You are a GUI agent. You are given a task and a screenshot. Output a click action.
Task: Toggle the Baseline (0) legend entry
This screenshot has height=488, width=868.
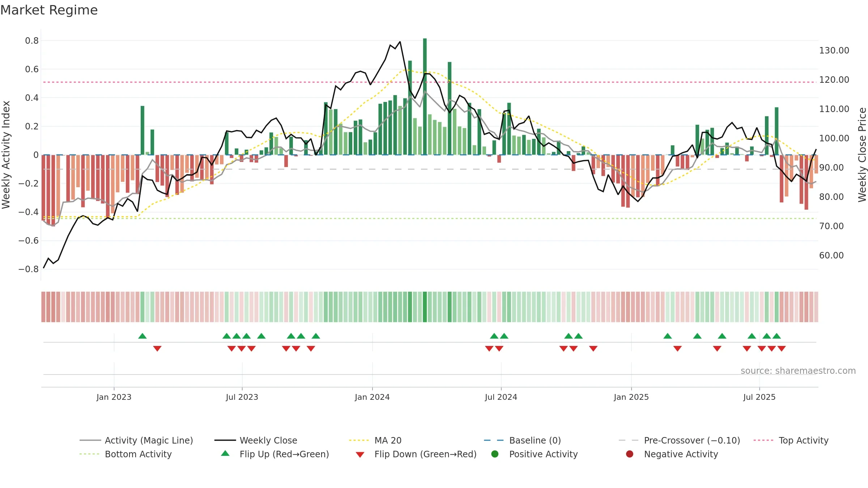click(x=522, y=440)
